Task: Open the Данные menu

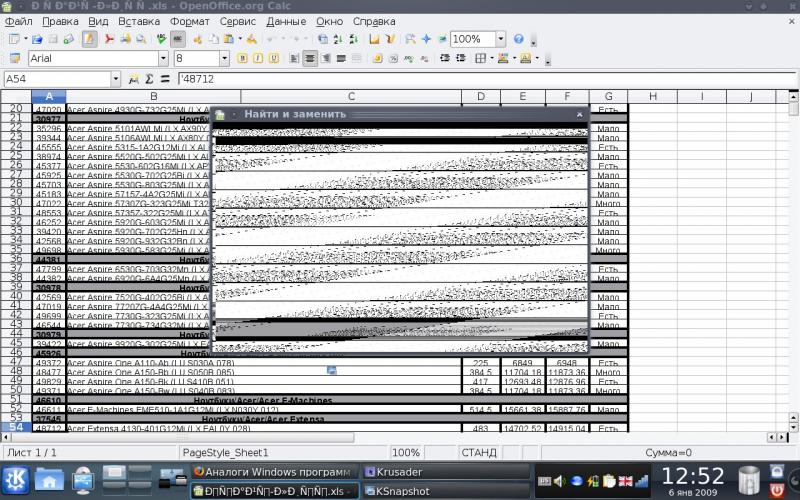Action: click(x=286, y=21)
